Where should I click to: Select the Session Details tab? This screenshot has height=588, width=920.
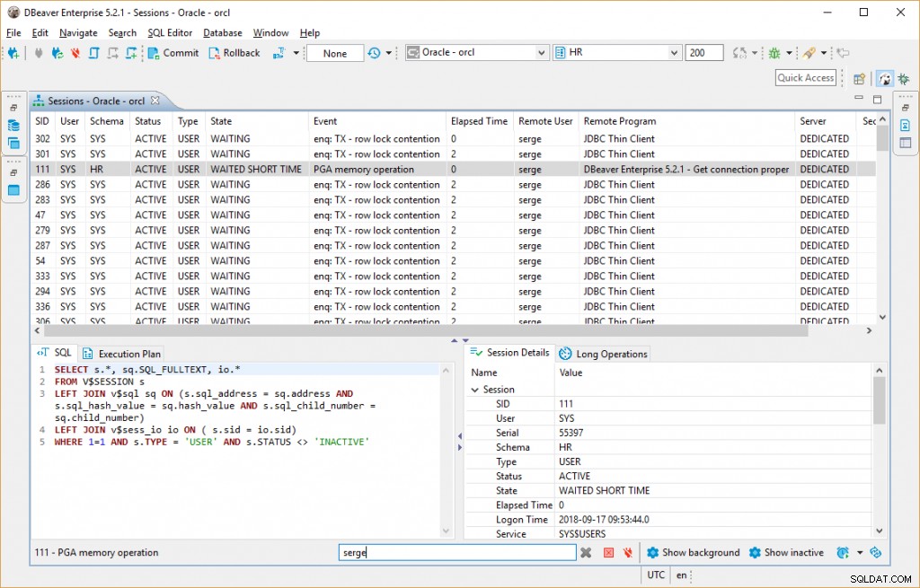click(510, 352)
